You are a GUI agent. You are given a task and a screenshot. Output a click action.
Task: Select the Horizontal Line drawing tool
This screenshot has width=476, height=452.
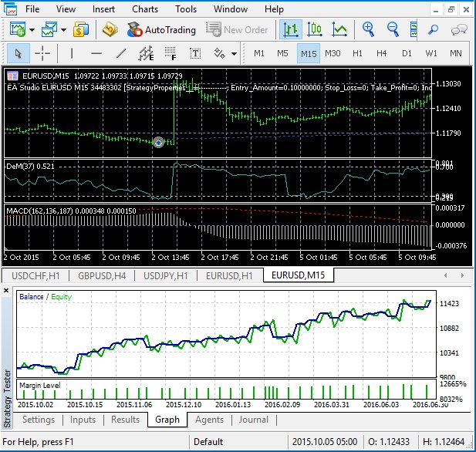pyautogui.click(x=96, y=53)
